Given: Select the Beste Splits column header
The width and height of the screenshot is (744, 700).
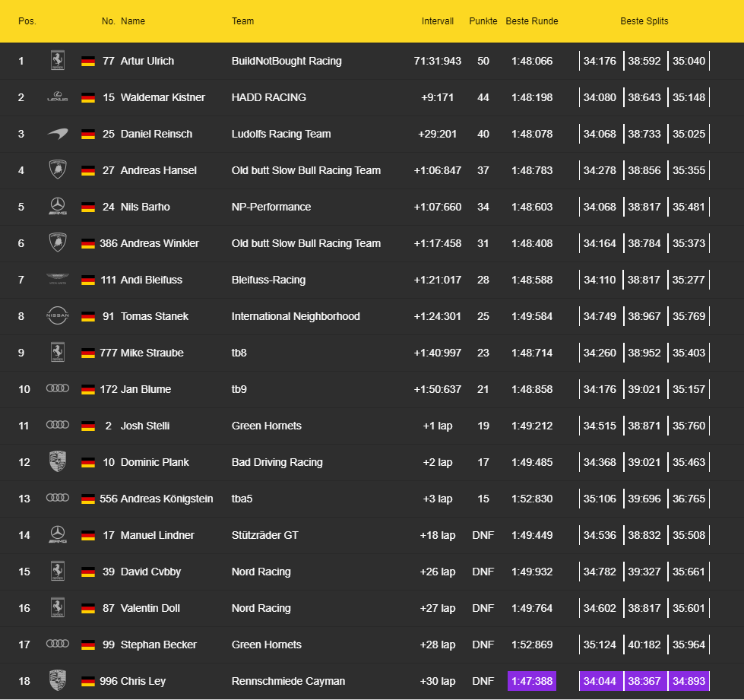Looking at the screenshot, I should tap(644, 21).
